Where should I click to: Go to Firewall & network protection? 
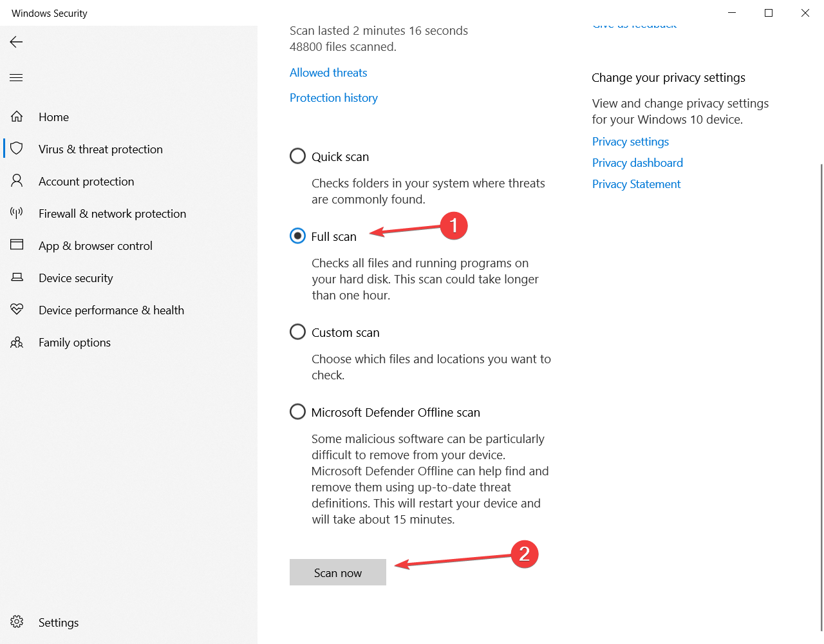tap(112, 214)
